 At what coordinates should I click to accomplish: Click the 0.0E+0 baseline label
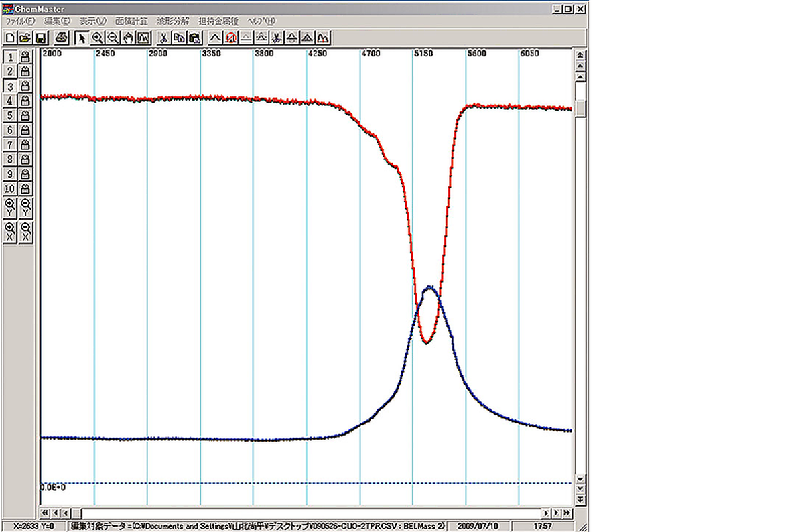(53, 487)
